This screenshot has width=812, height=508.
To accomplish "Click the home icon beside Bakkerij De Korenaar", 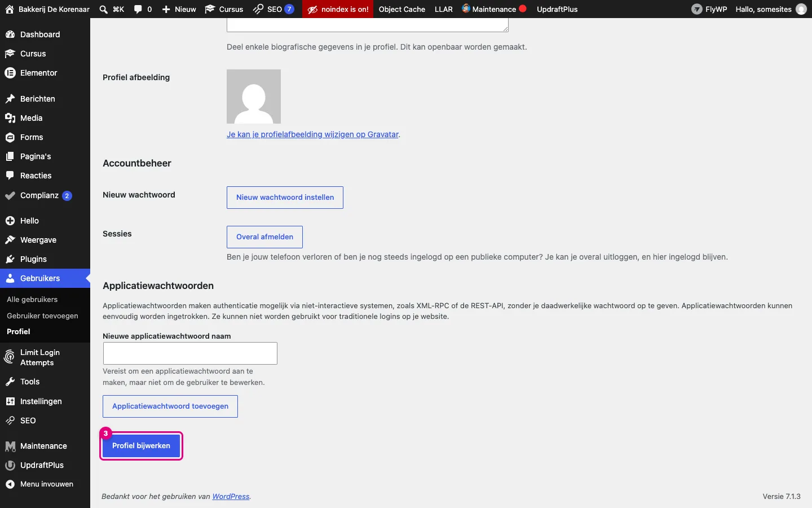I will 10,9.
